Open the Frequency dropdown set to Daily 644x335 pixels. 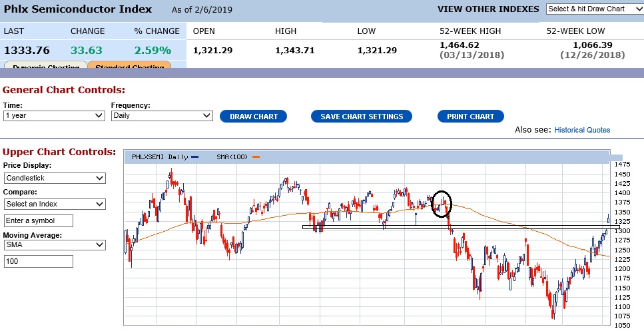[x=161, y=116]
